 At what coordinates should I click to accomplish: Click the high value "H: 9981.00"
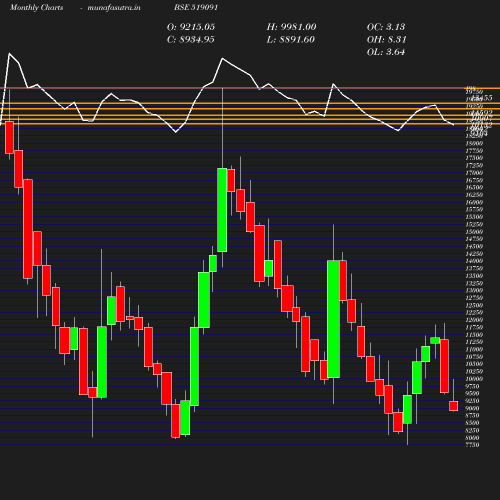point(291,27)
